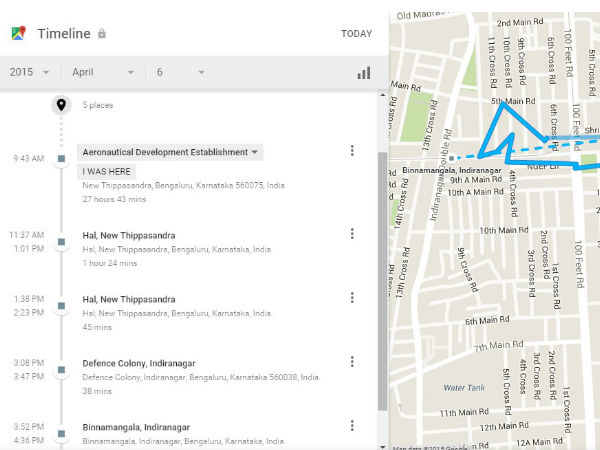Screen dimensions: 600x450
Task: Expand the 2015 year dropdown
Action: click(32, 72)
